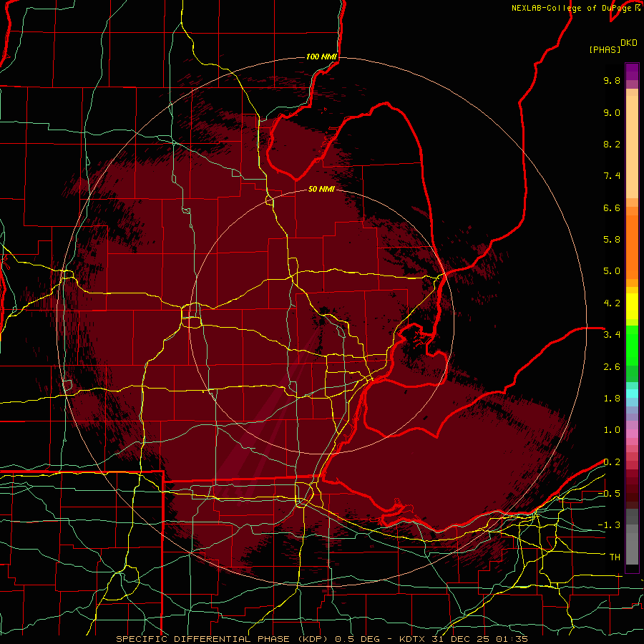Click the 0.2 legend value
Image resolution: width=644 pixels, height=644 pixels.
click(612, 462)
